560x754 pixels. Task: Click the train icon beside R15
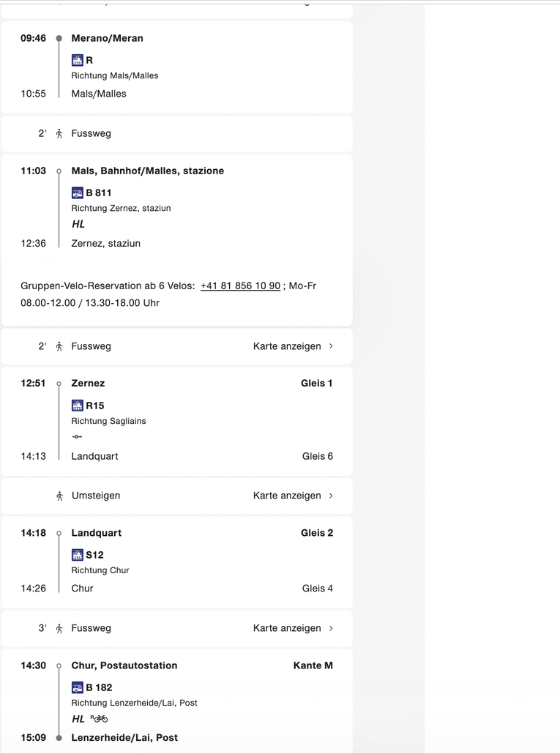(78, 405)
